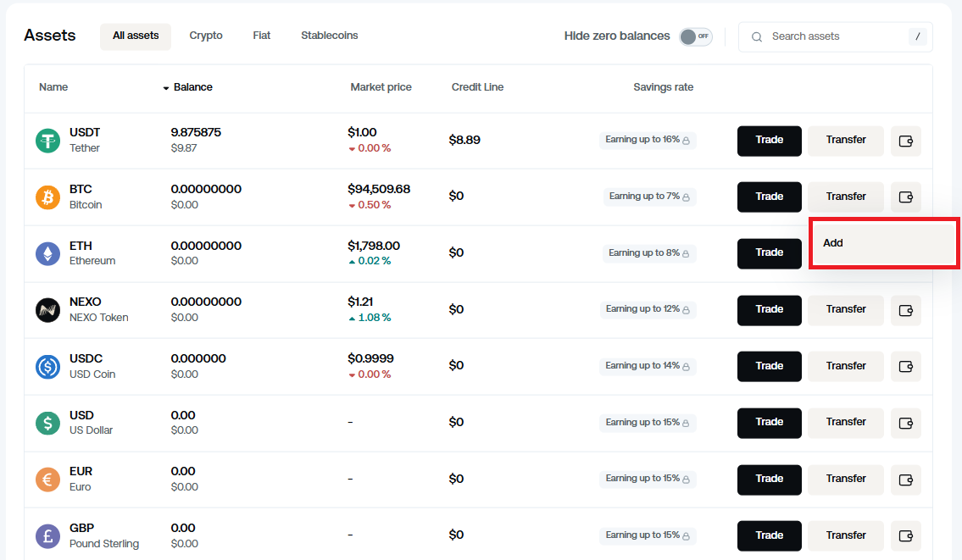Click Trade button for USD
The height and width of the screenshot is (560, 962).
(770, 423)
